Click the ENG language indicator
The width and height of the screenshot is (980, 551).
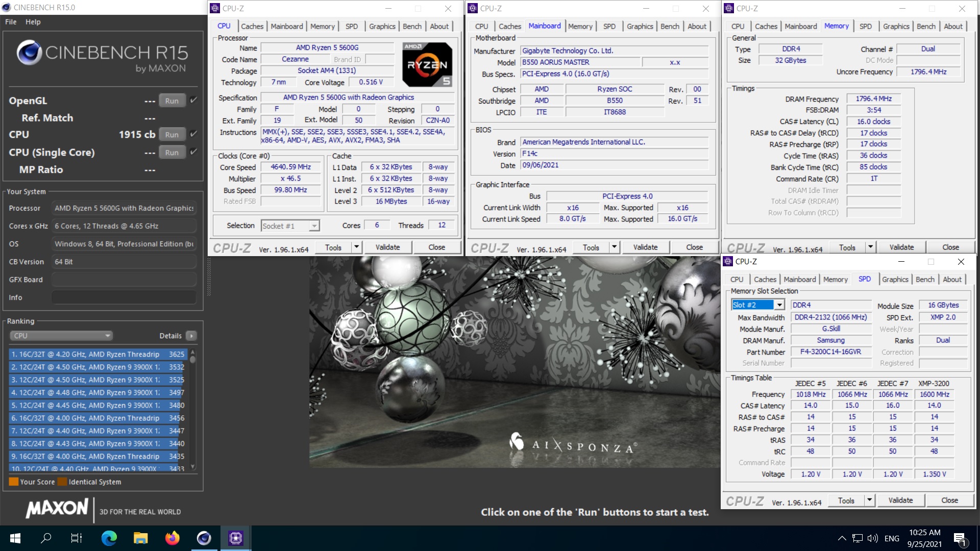(x=892, y=538)
